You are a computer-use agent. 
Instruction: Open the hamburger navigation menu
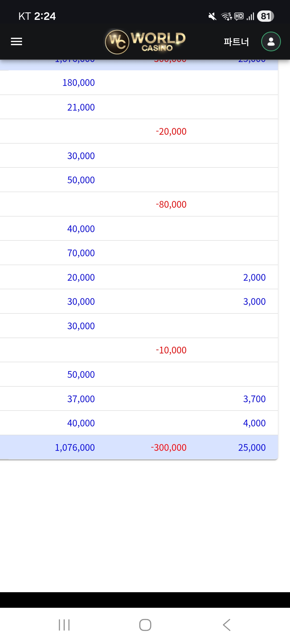tap(16, 42)
